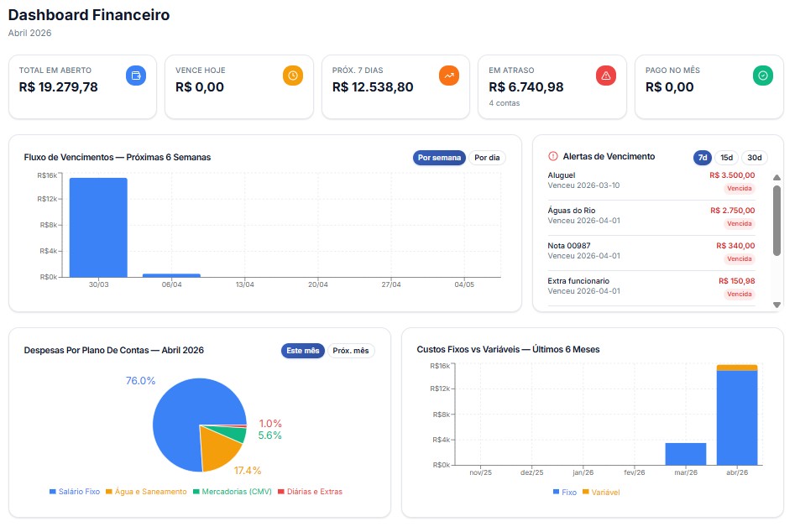The width and height of the screenshot is (800, 532).
Task: Click the clock icon on the Vence Hoje card
Action: point(293,75)
